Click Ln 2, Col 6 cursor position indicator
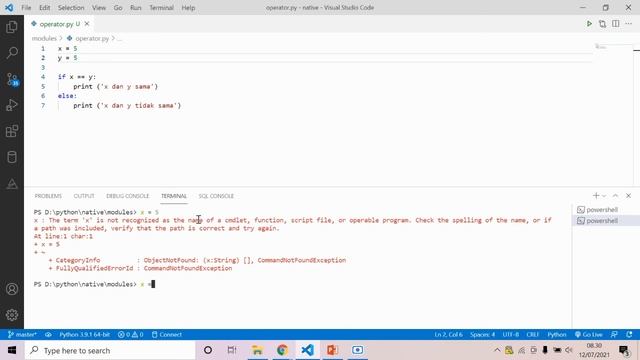Screen dimensions: 640x360 click(448, 335)
